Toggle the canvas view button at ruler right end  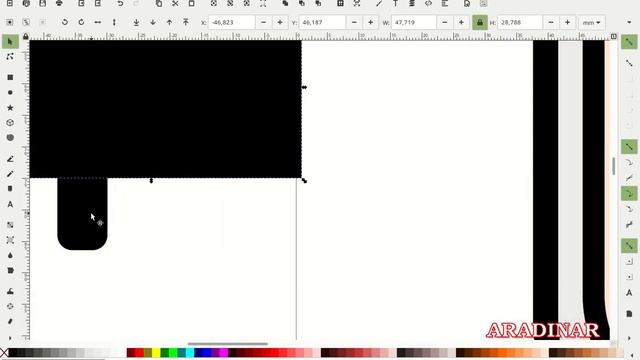point(613,37)
